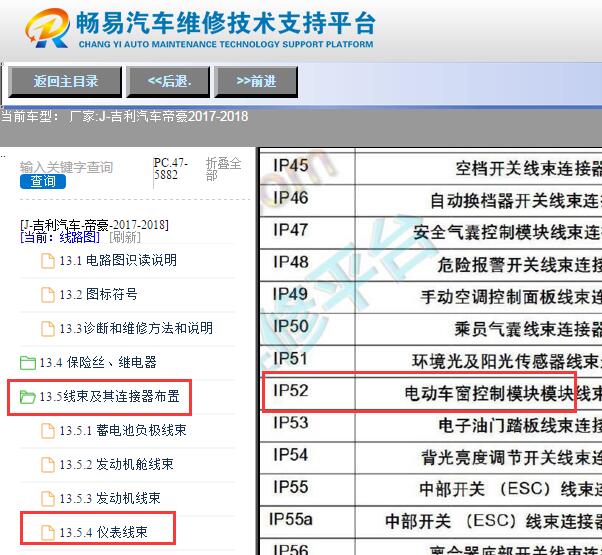Return to main directory with 返回主目录 button

point(65,81)
